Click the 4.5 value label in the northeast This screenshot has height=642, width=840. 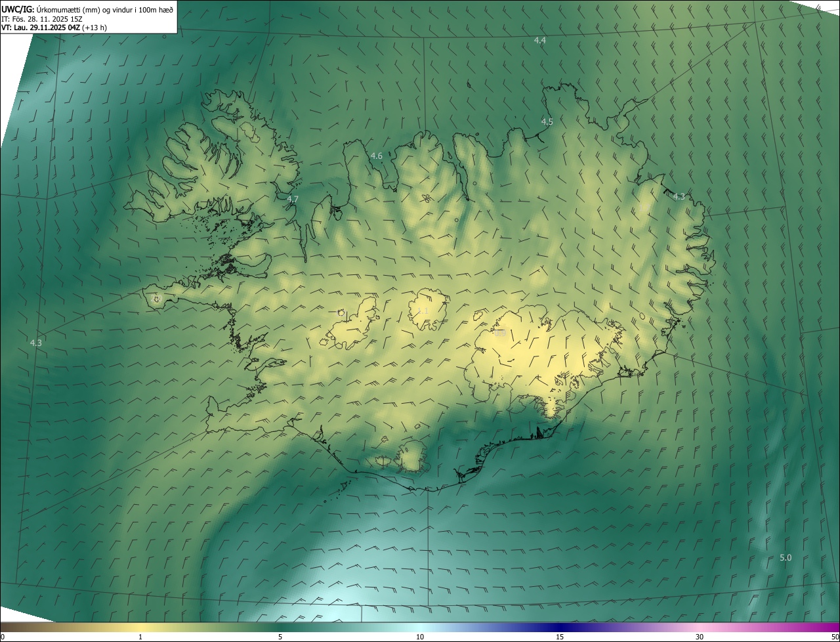(547, 122)
